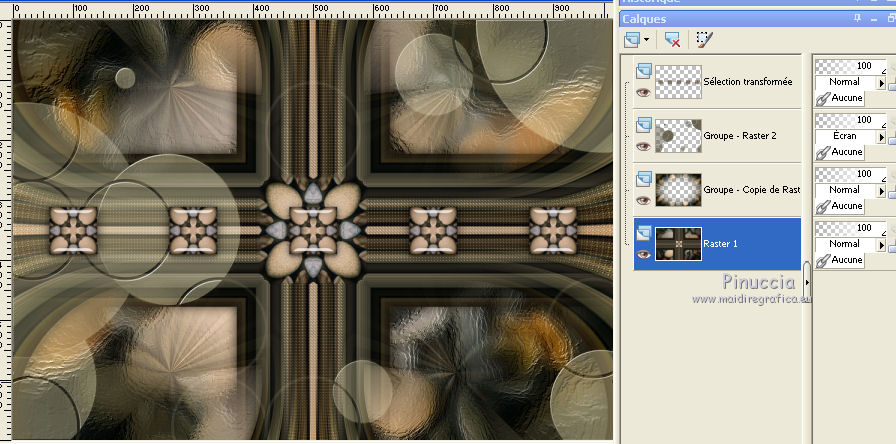Adjust opacity slider of Raster 1 layer
The height and width of the screenshot is (444, 896).
pyautogui.click(x=850, y=228)
